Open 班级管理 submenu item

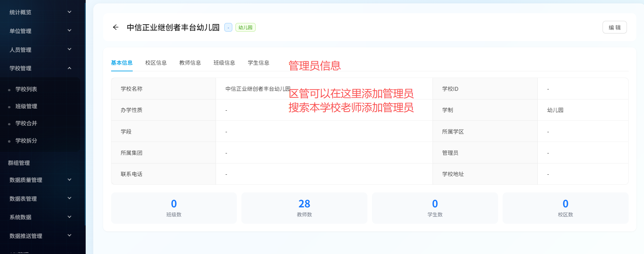(x=26, y=106)
